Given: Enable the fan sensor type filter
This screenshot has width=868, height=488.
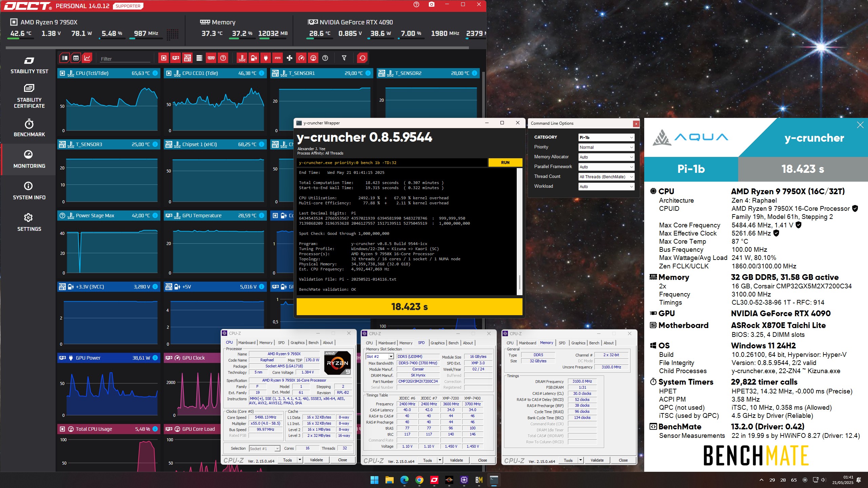Looking at the screenshot, I should pyautogui.click(x=289, y=58).
